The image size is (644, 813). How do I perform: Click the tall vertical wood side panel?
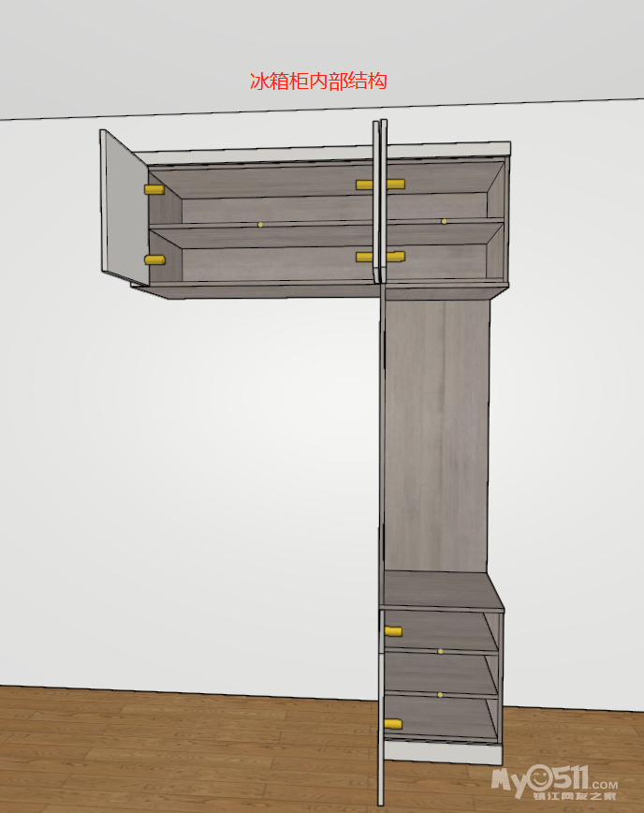[x=436, y=431]
